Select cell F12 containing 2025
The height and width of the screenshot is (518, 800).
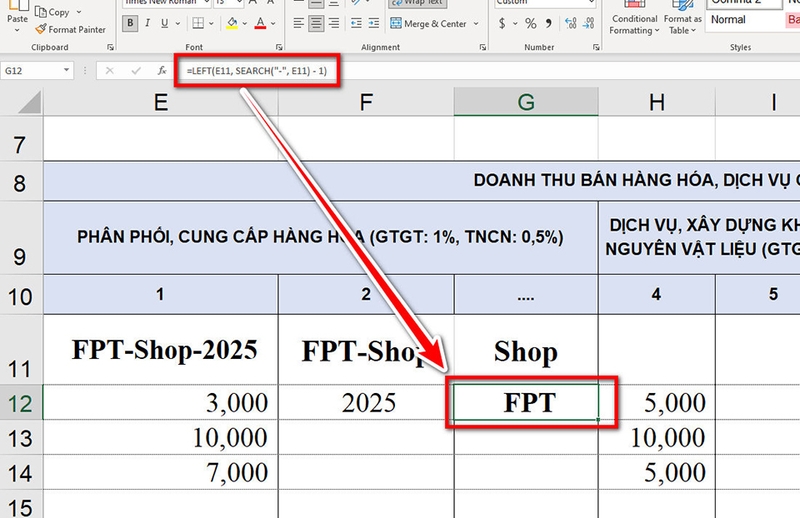(366, 403)
